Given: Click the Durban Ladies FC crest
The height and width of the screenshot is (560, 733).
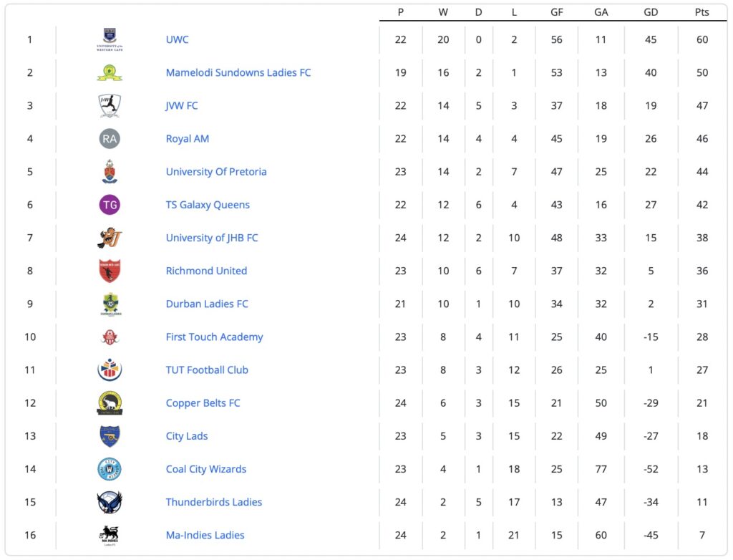Looking at the screenshot, I should 110,304.
